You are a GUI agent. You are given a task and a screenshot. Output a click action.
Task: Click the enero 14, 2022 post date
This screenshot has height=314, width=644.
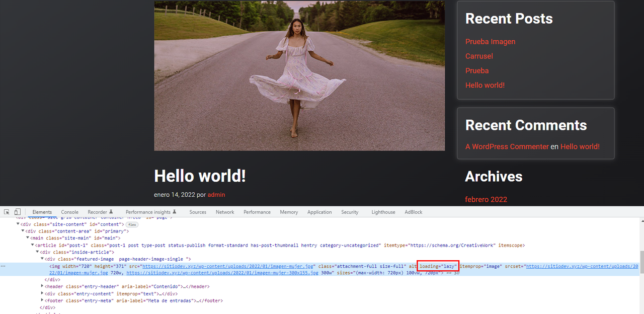174,194
